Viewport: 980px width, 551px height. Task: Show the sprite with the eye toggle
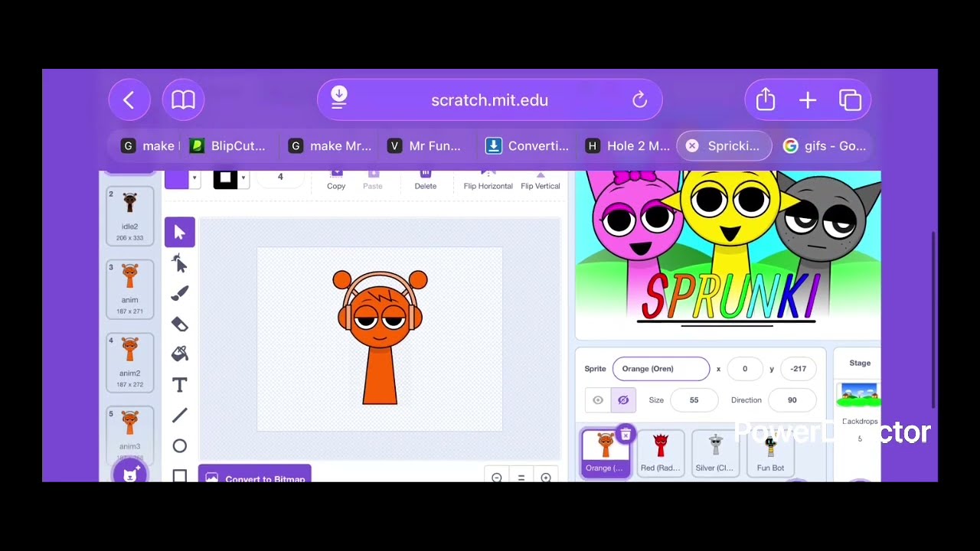(598, 400)
